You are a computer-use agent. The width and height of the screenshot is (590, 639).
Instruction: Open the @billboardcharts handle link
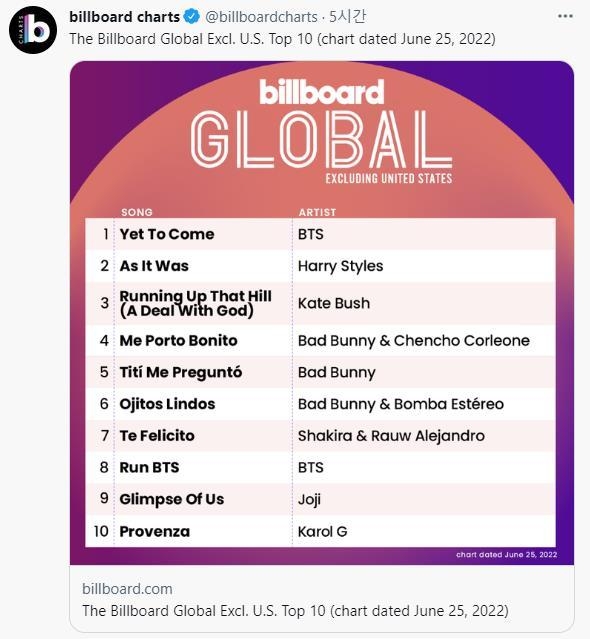[261, 17]
